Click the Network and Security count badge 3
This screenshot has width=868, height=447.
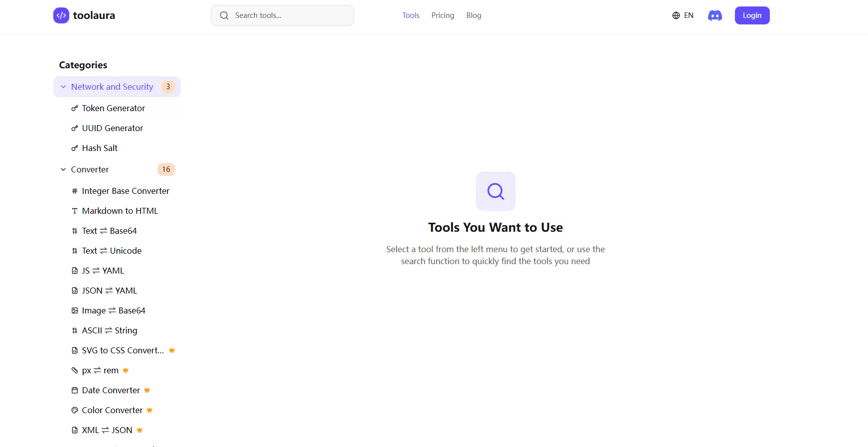coord(168,87)
